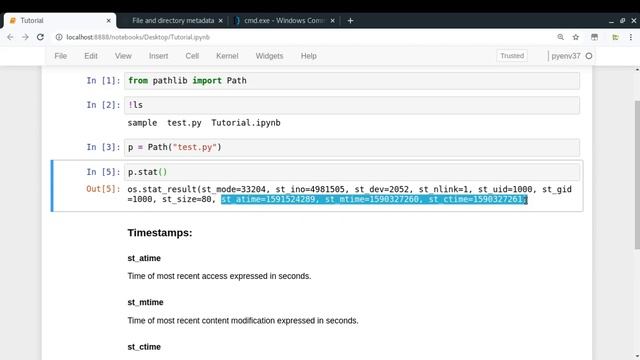Click the In [3] cell prompt

pyautogui.click(x=103, y=147)
